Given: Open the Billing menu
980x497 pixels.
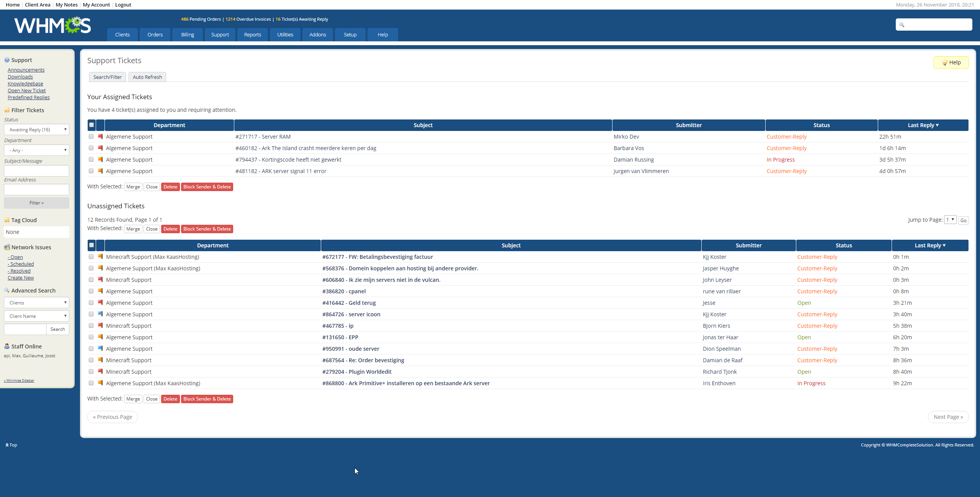Looking at the screenshot, I should point(188,35).
